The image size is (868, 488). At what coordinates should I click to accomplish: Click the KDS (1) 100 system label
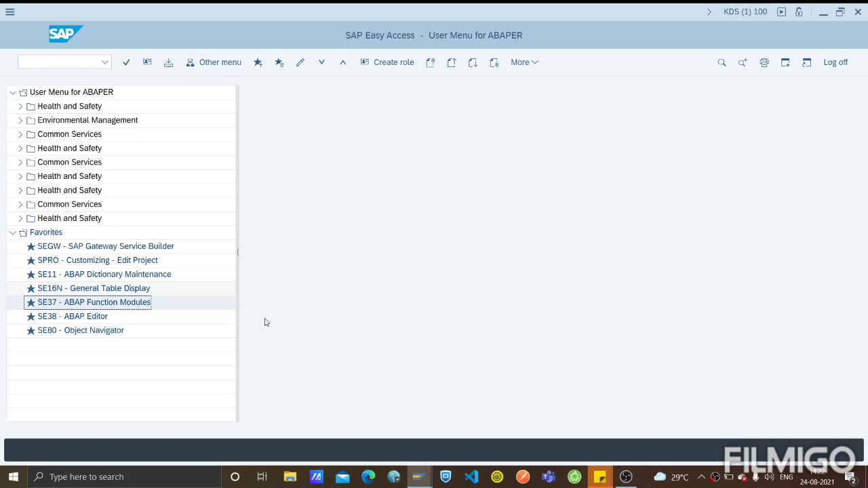click(x=745, y=12)
